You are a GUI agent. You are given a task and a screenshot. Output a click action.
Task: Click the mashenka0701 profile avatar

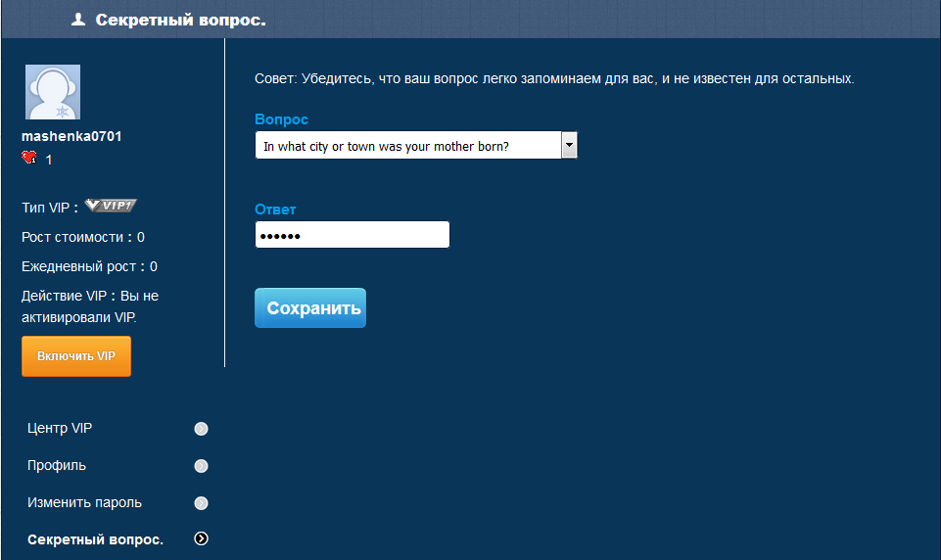[53, 92]
